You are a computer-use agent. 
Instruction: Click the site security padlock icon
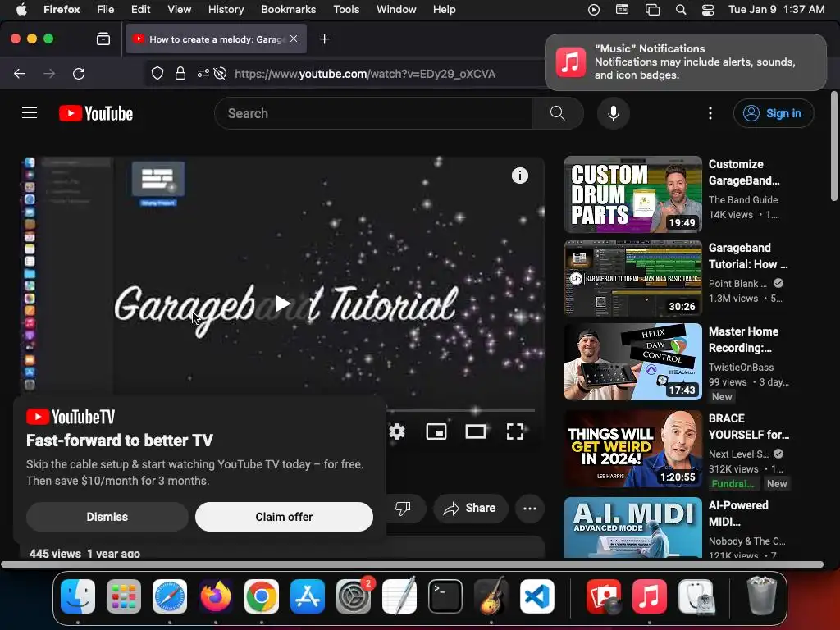(x=180, y=73)
